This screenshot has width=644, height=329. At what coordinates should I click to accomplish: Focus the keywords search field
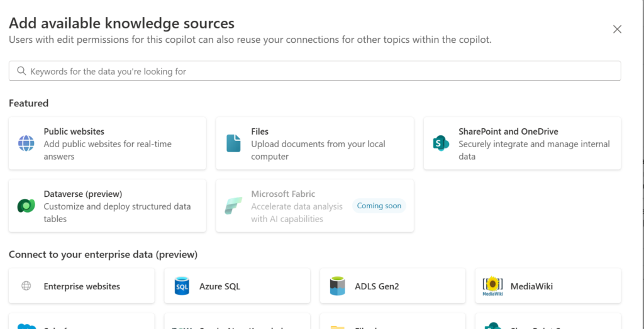pyautogui.click(x=315, y=71)
